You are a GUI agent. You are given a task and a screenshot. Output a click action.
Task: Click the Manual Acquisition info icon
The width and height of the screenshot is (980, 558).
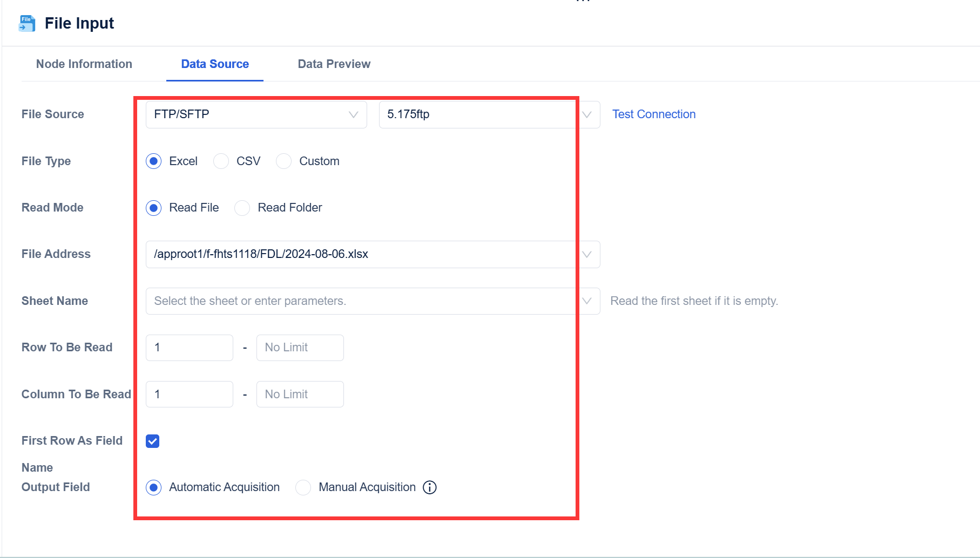pyautogui.click(x=430, y=487)
